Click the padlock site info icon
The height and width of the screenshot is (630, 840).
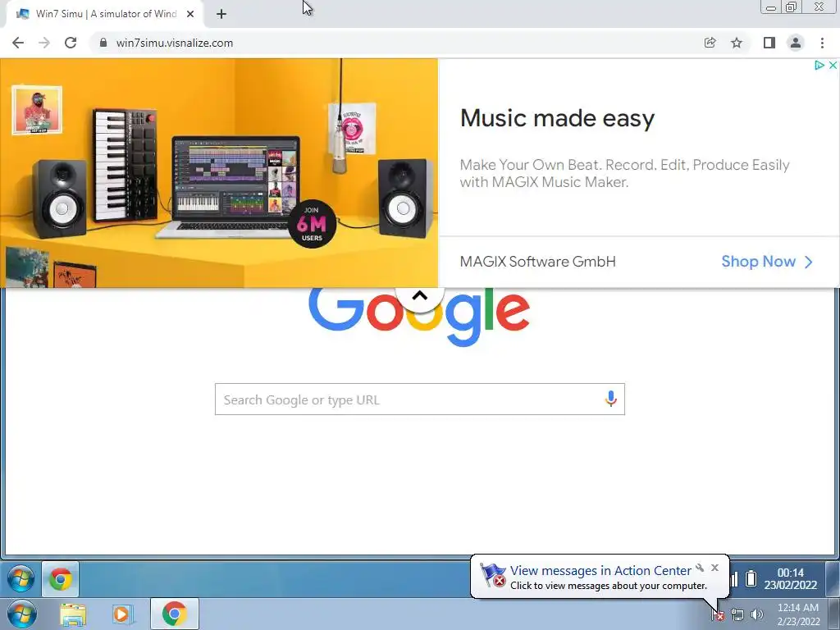coord(103,43)
